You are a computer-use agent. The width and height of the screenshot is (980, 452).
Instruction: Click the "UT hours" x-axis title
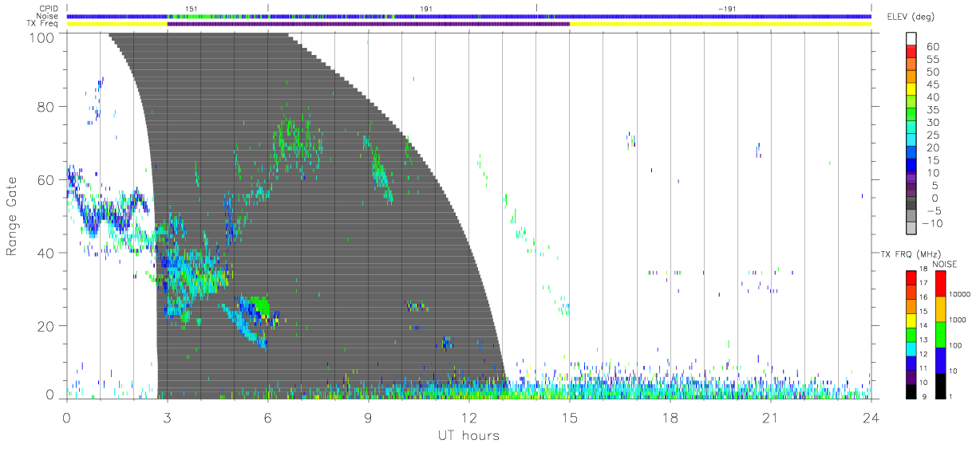click(468, 435)
